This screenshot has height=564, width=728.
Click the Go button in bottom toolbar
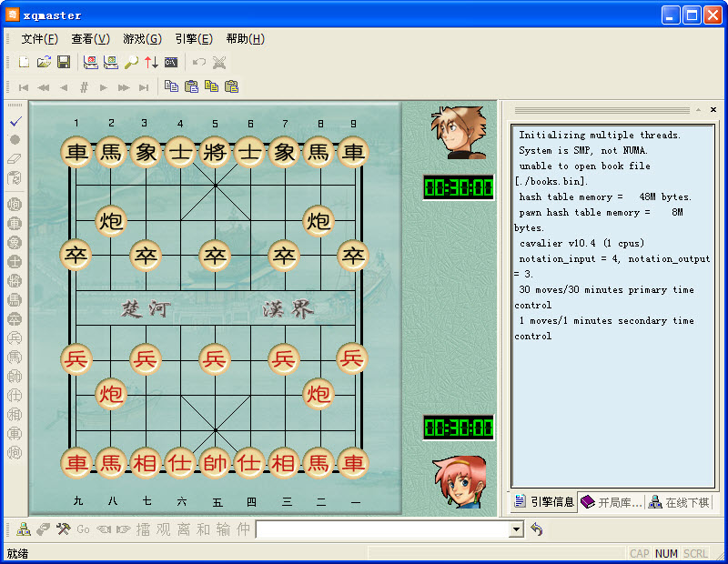83,529
